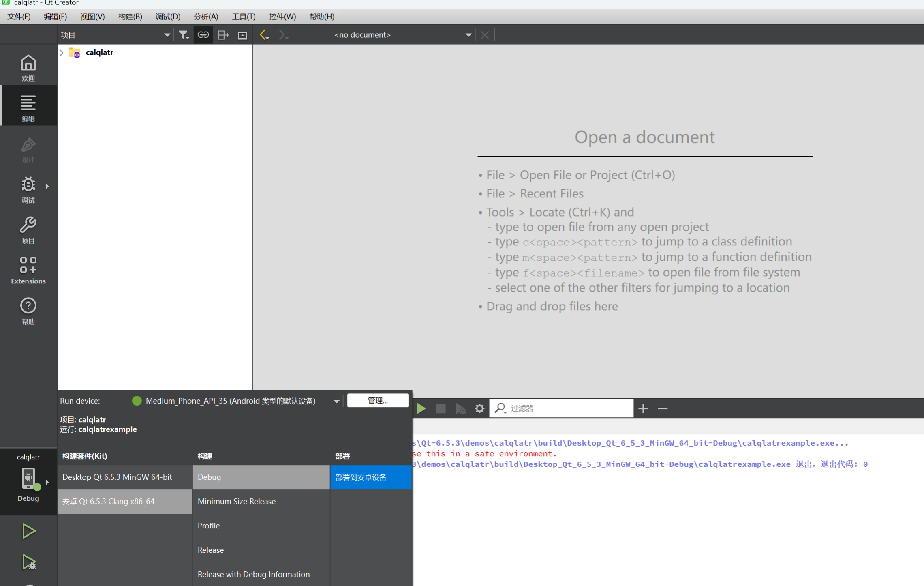Open the 工具(T) Tools menu
Image resolution: width=924 pixels, height=586 pixels.
(x=243, y=17)
